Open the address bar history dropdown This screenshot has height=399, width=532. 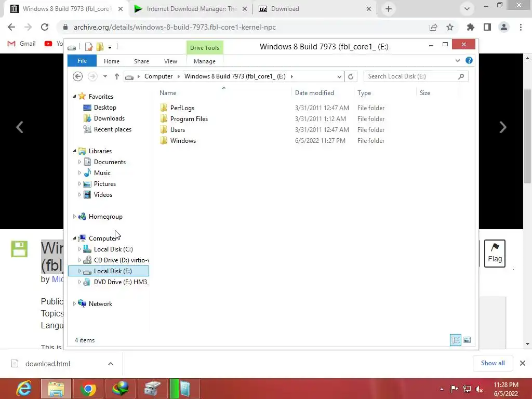point(339,76)
